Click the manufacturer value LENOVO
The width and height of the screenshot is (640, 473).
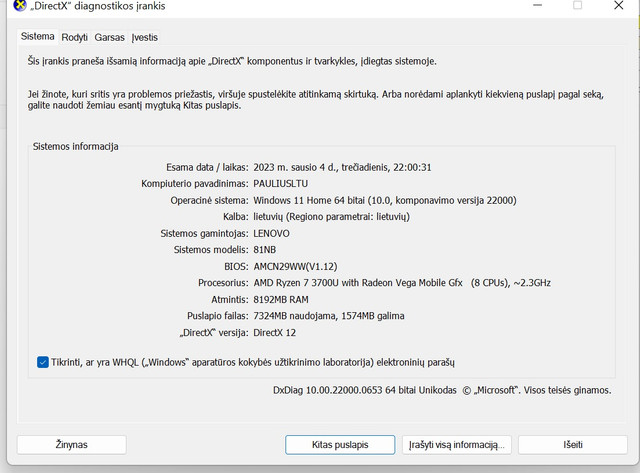click(271, 233)
